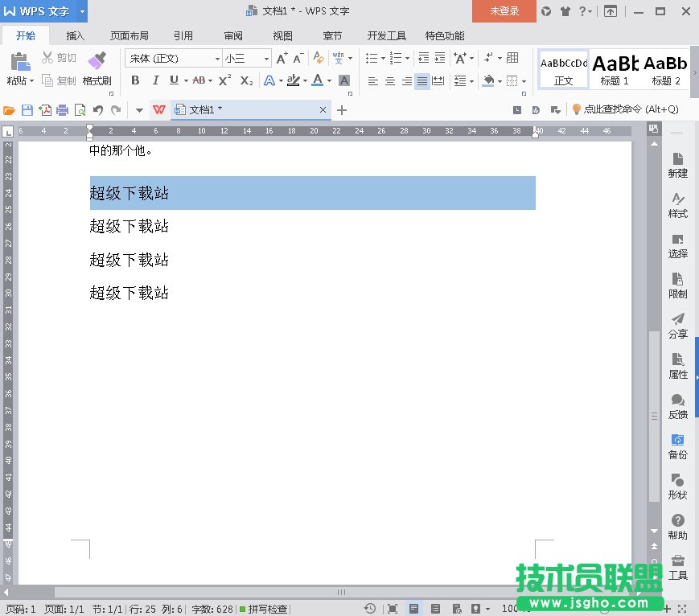Switch to the 插入 (Insert) ribbon tab

coord(76,35)
